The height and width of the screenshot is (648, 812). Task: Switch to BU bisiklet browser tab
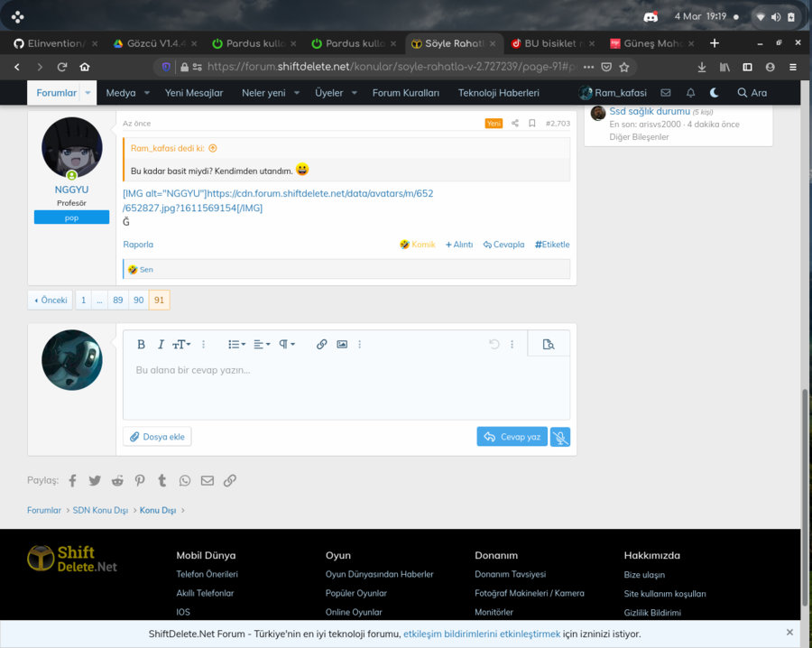click(x=553, y=43)
